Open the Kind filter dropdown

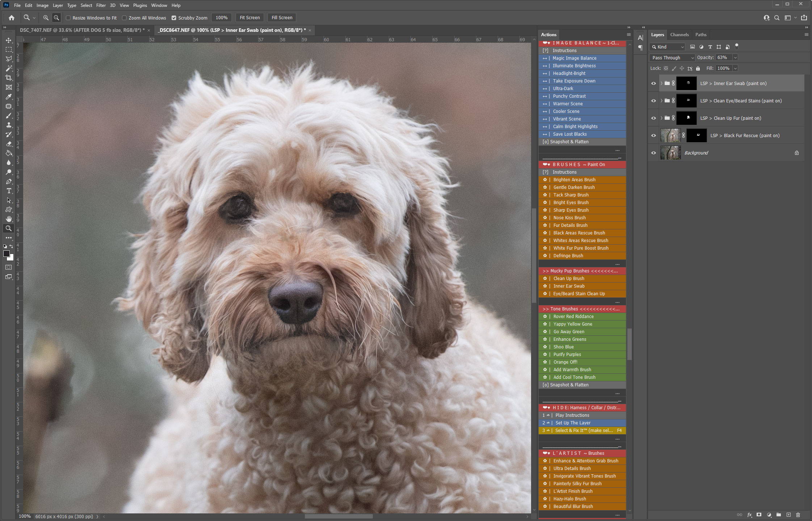(668, 47)
